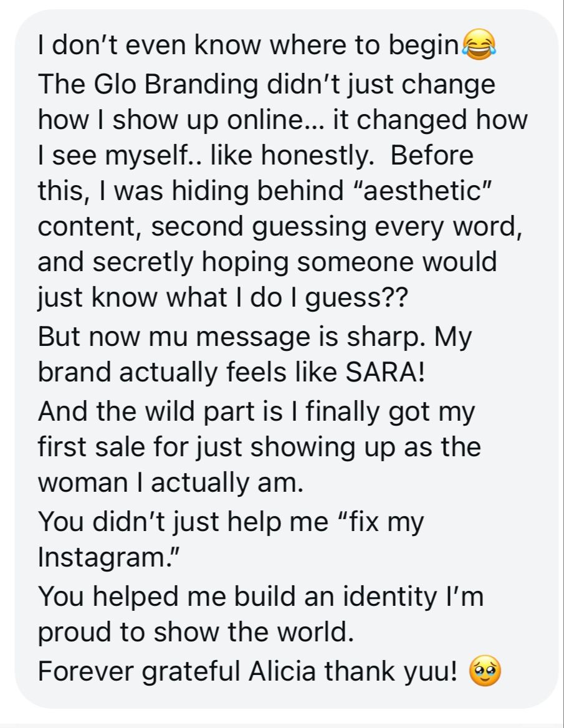564x728 pixels.
Task: Click the words "Forever grateful"
Action: 139,672
